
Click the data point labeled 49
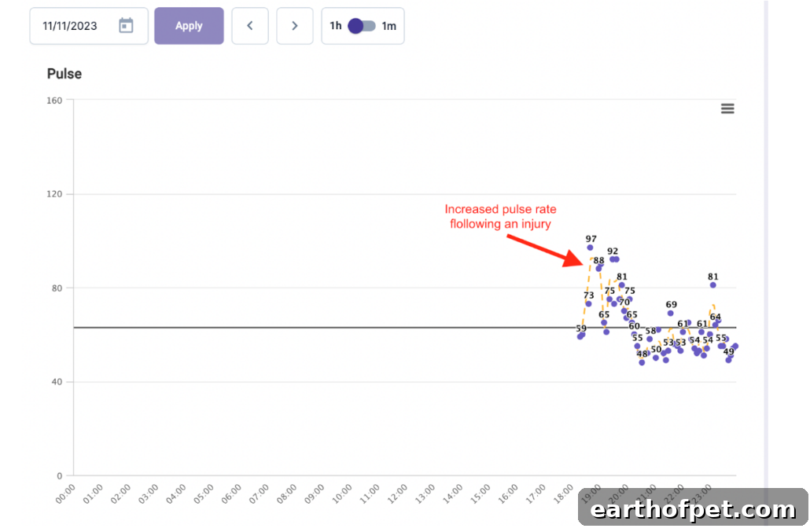click(x=728, y=360)
